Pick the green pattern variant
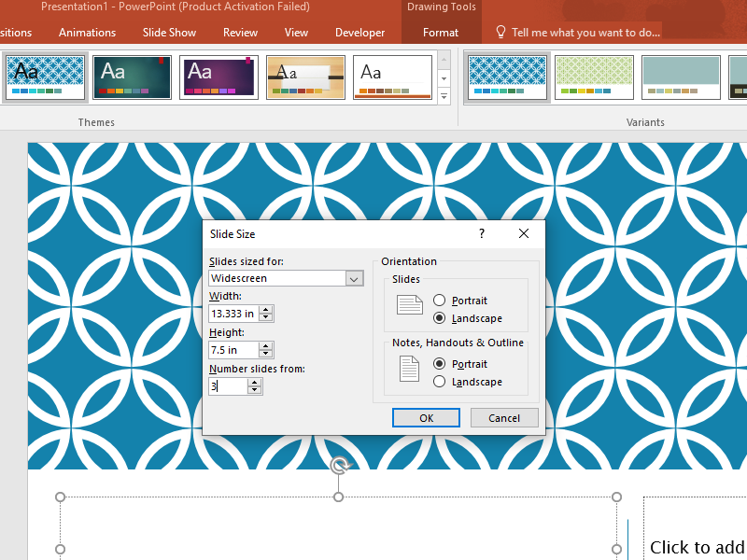 pos(594,77)
